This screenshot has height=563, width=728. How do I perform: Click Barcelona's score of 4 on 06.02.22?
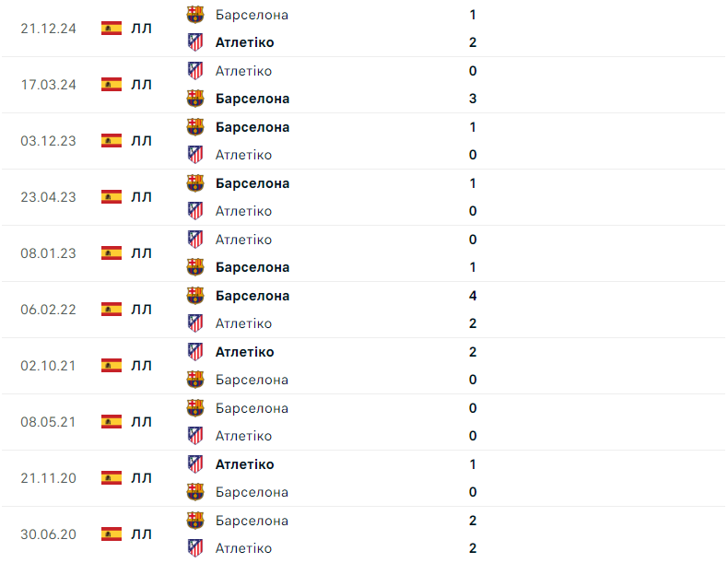coord(473,296)
